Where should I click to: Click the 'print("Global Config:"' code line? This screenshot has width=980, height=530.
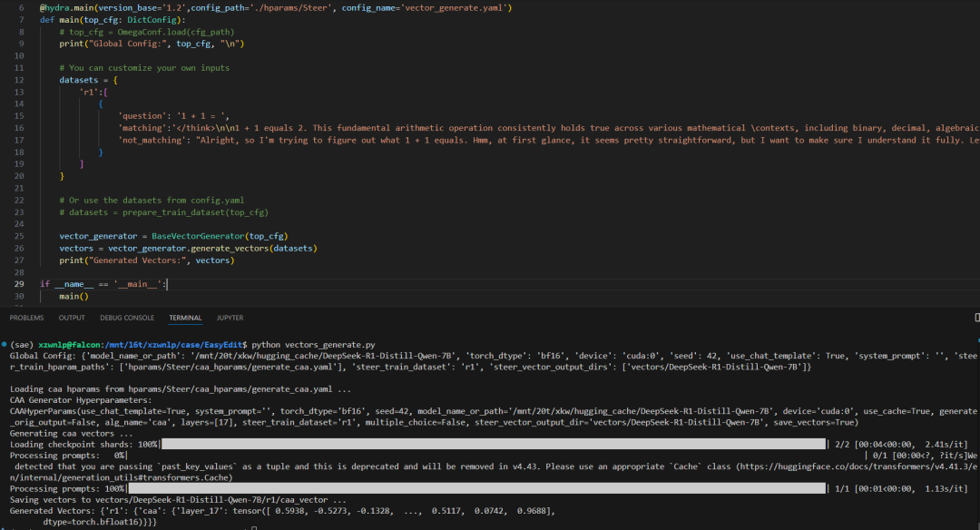[x=152, y=44]
